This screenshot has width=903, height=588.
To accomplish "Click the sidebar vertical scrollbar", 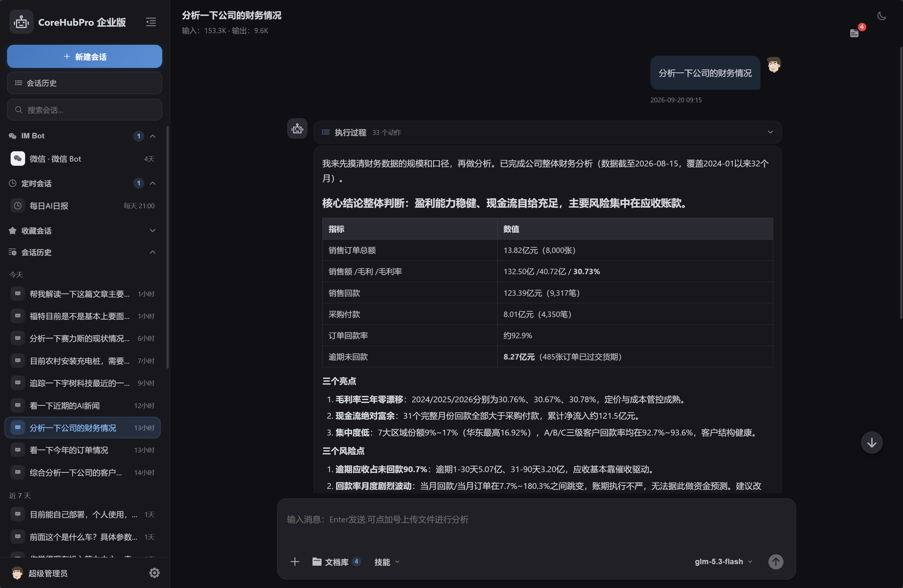I will click(x=167, y=247).
